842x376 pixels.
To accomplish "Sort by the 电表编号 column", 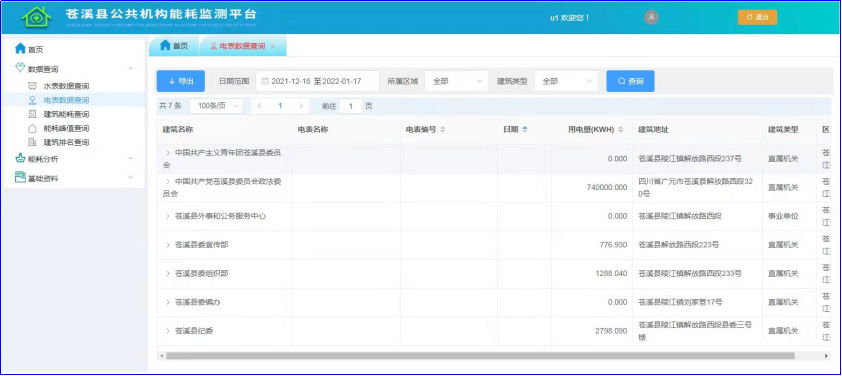I will click(x=442, y=129).
